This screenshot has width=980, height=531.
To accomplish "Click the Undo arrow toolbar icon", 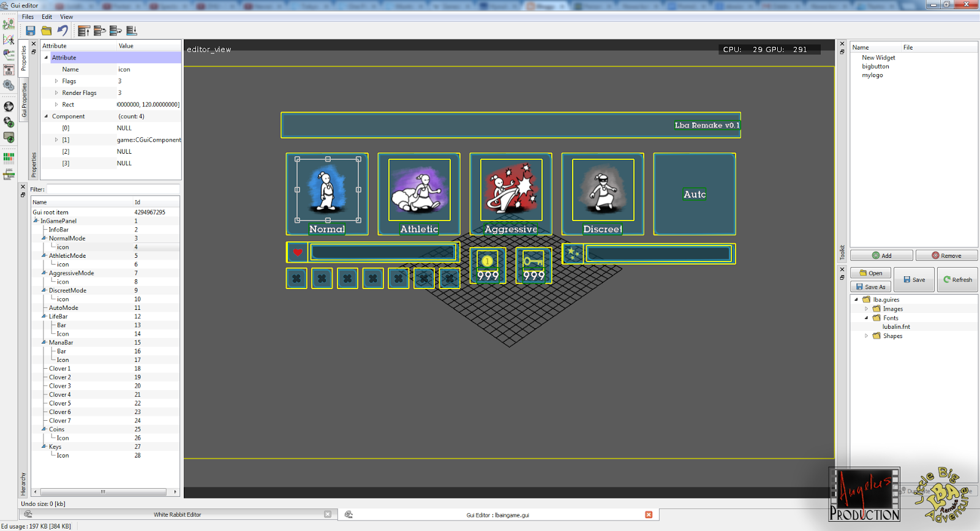I will click(x=62, y=31).
